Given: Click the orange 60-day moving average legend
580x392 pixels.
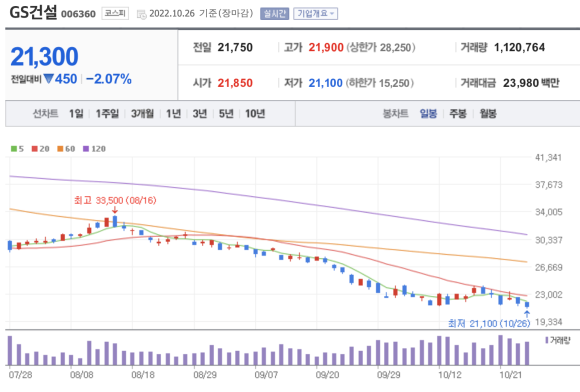Looking at the screenshot, I should [66, 149].
